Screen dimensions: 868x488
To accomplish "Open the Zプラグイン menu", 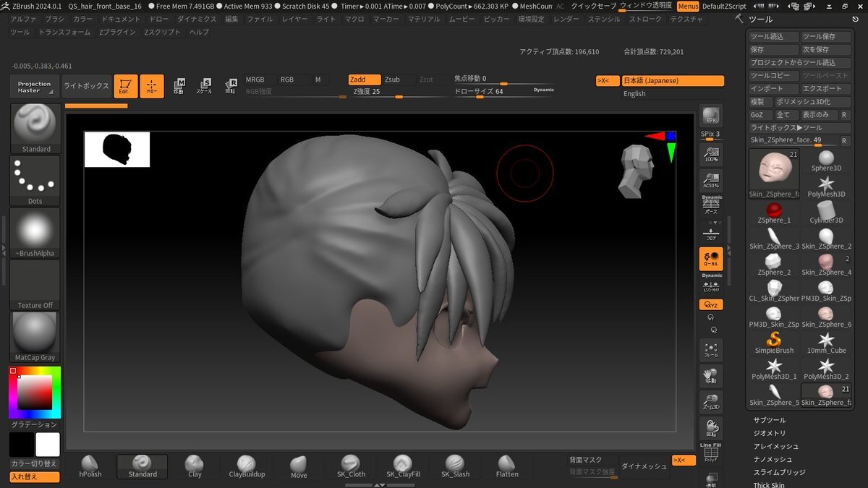I will [x=117, y=33].
